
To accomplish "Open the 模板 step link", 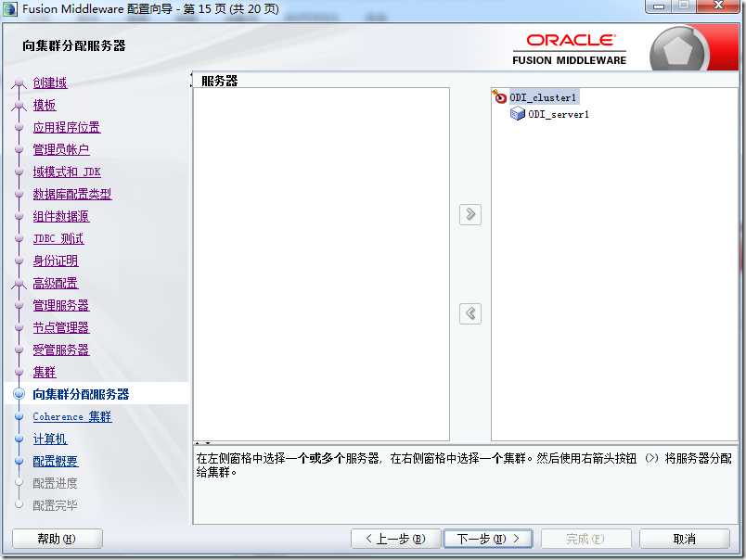I will click(x=45, y=105).
